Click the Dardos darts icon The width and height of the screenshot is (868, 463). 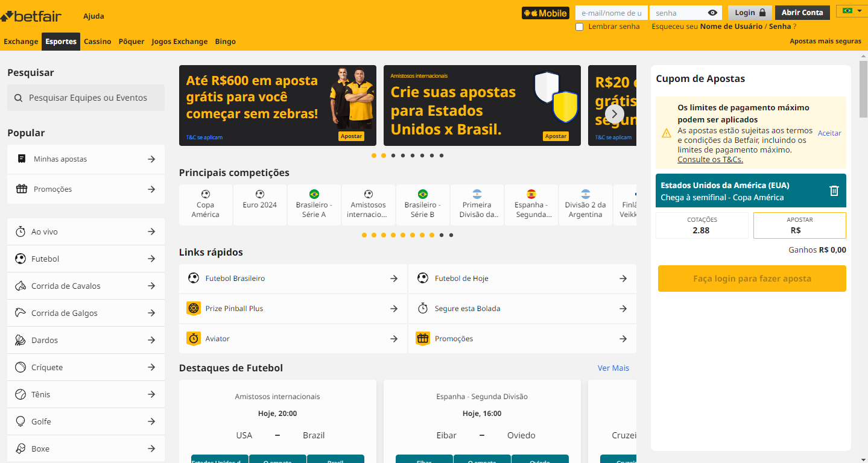(21, 340)
